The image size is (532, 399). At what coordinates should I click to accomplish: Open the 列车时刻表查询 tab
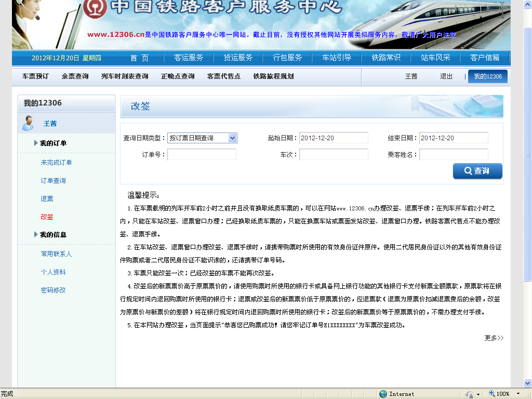(x=125, y=76)
